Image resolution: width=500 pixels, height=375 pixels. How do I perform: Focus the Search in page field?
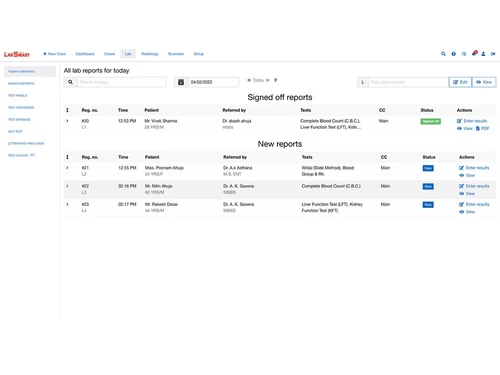pos(122,82)
